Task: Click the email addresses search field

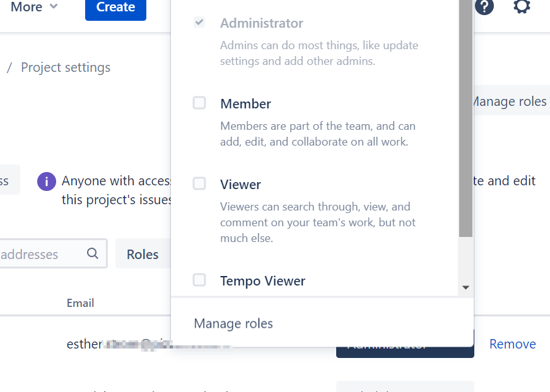Action: 38,253
